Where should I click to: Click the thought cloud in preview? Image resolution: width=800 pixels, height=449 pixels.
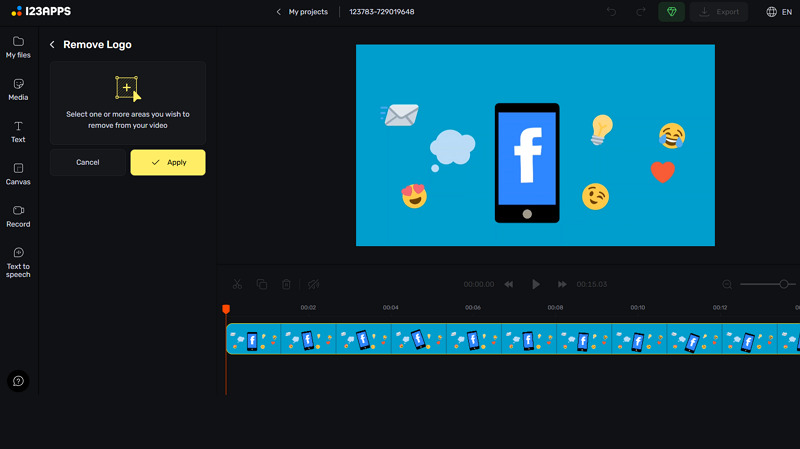point(452,150)
